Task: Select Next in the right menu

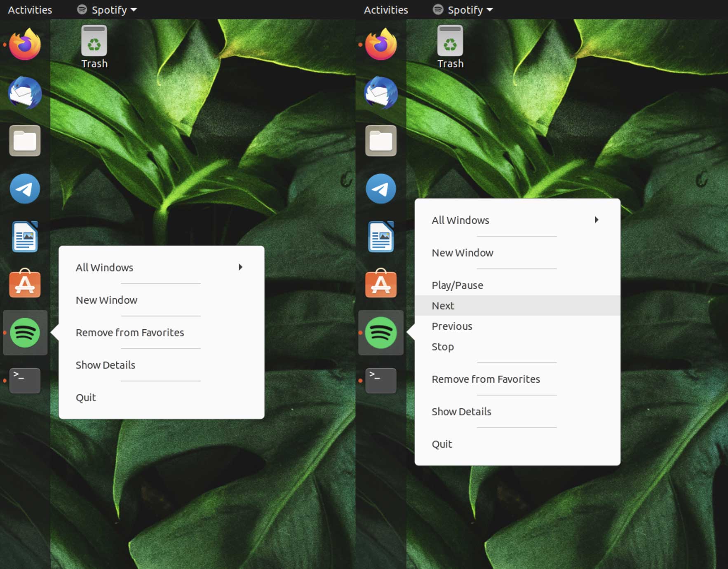Action: (x=517, y=306)
